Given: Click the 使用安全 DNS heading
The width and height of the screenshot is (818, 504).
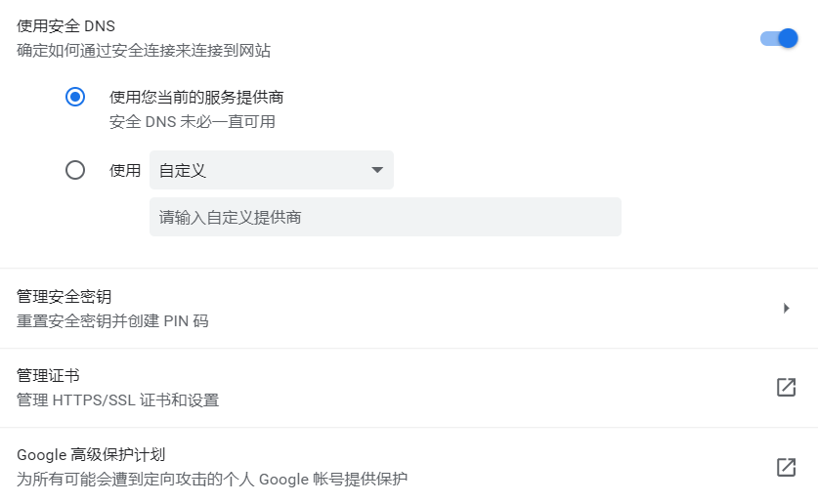Looking at the screenshot, I should (x=65, y=25).
